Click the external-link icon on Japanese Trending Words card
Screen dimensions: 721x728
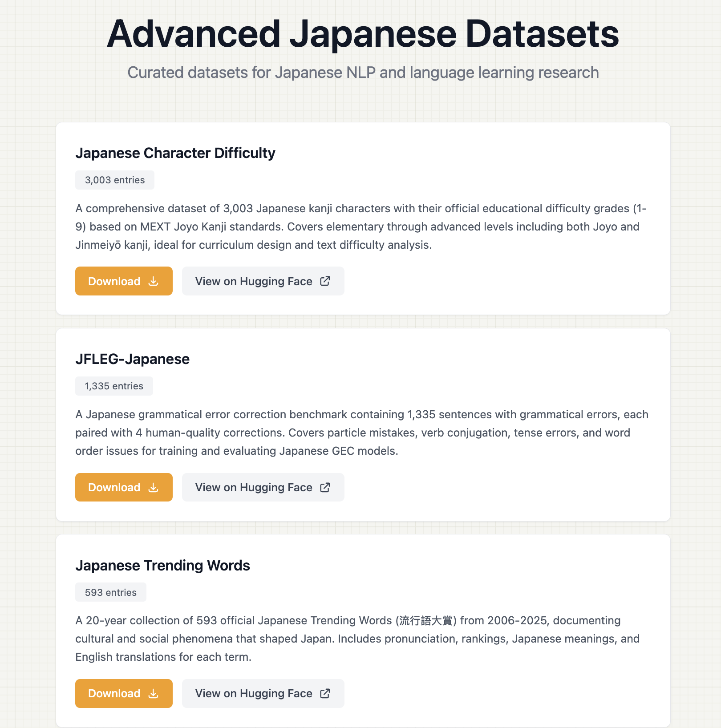tap(325, 693)
